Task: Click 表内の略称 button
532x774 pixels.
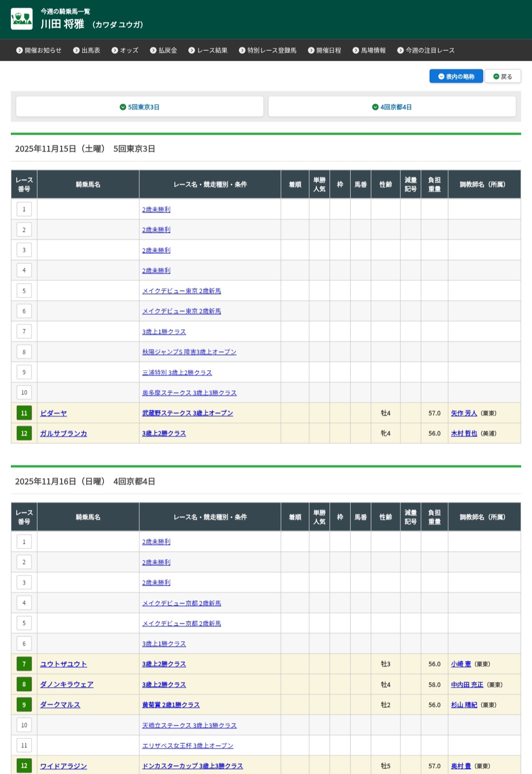Action: (x=456, y=76)
